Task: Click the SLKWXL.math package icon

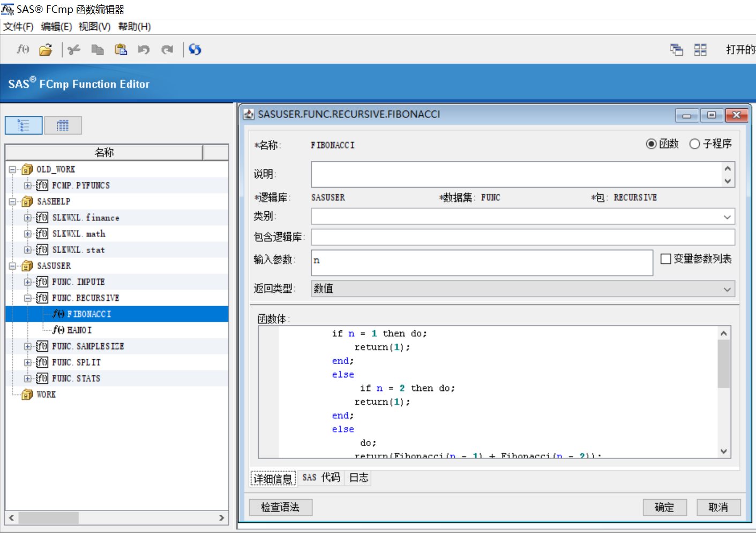Action: click(x=42, y=234)
